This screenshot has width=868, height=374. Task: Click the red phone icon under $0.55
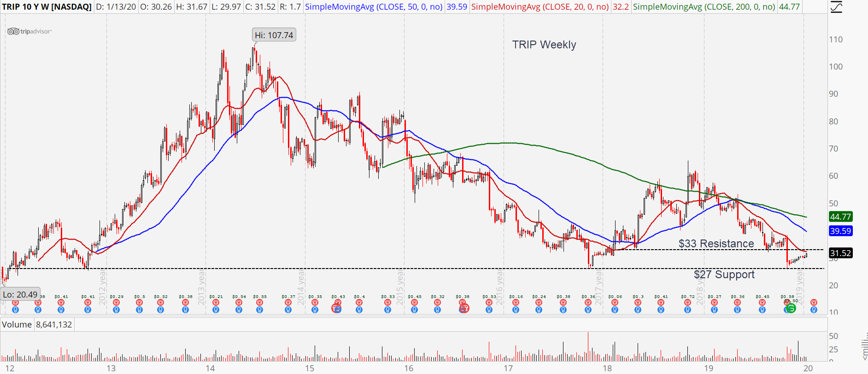tap(259, 303)
